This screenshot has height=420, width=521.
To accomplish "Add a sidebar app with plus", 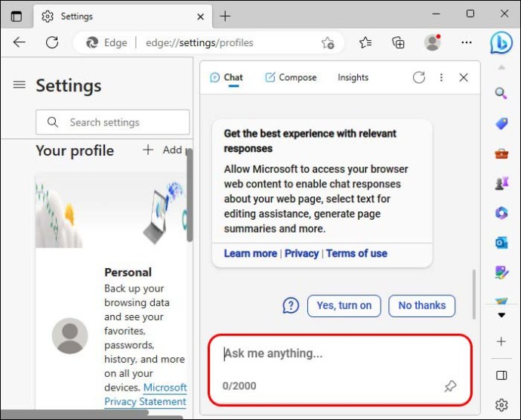I will [501, 341].
